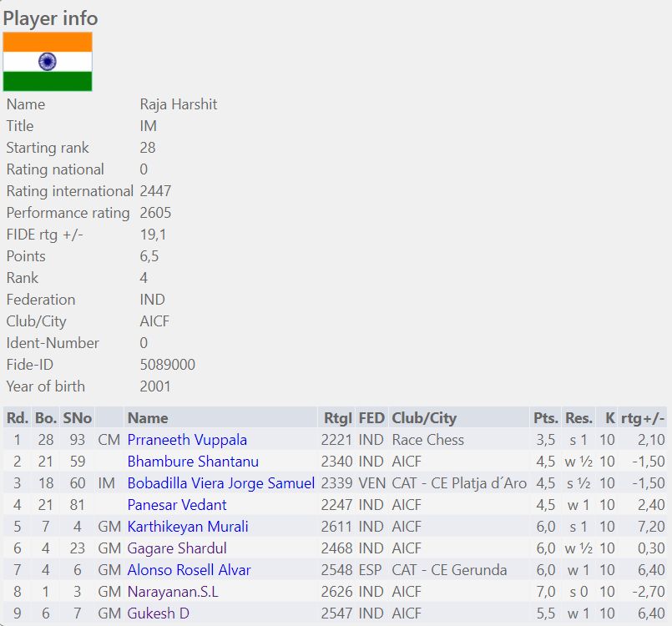Open Prraneeth Vuppala player link

187,440
